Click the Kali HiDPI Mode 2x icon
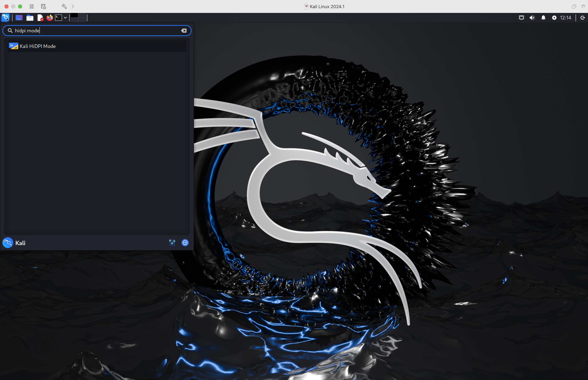The width and height of the screenshot is (588, 380). pos(14,46)
